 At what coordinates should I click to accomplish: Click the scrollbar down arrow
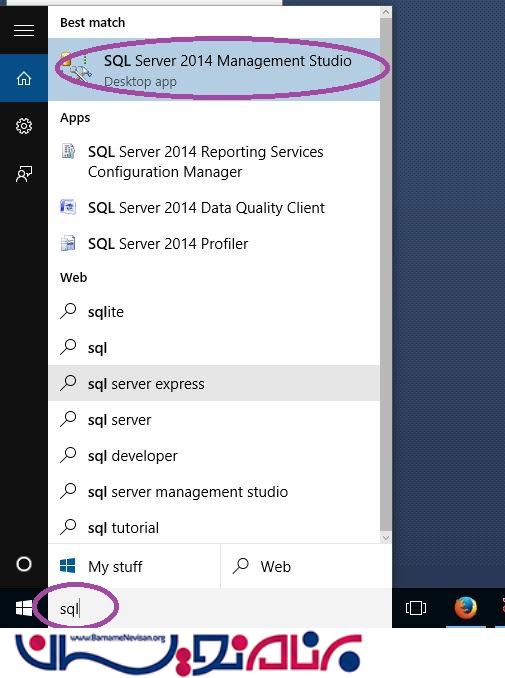click(386, 538)
